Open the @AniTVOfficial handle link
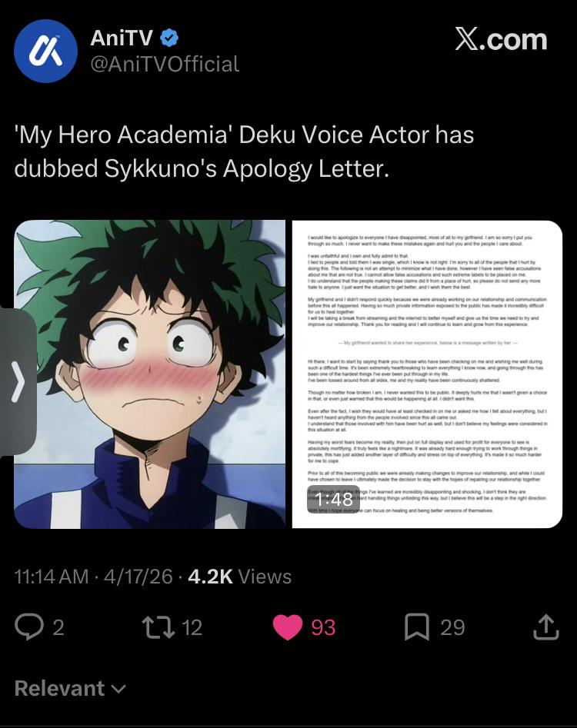 click(x=165, y=64)
